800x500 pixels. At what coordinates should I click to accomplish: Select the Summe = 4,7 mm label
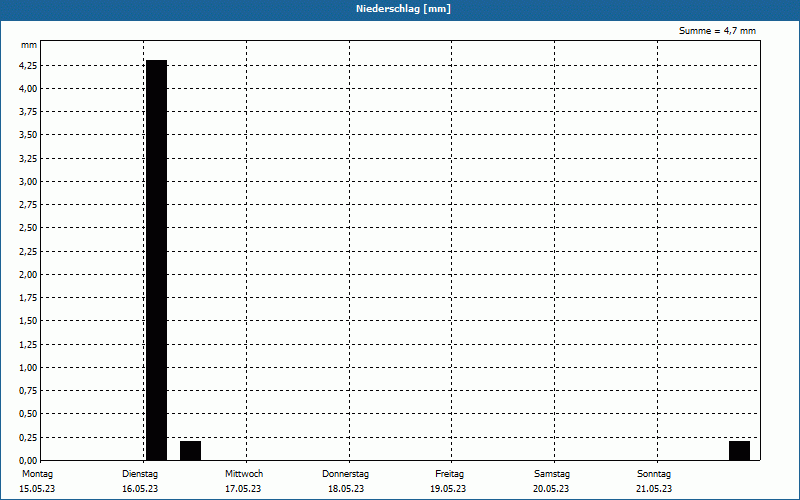tap(717, 31)
